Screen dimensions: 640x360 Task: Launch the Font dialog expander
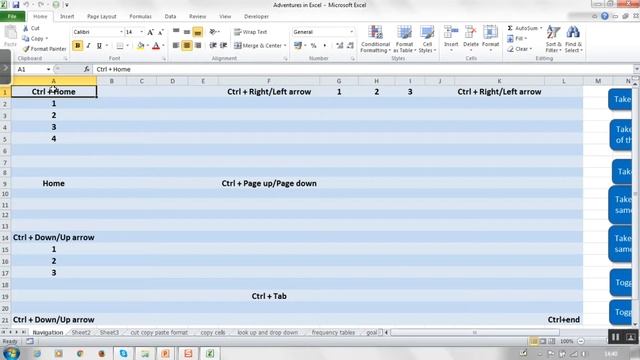(x=164, y=59)
